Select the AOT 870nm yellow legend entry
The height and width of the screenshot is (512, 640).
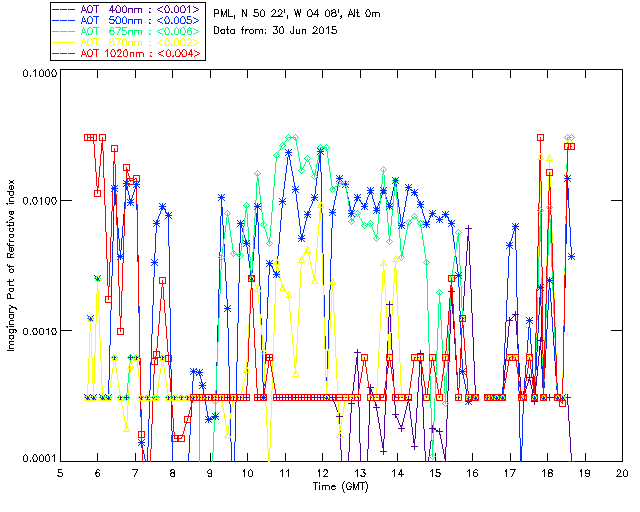[127, 42]
